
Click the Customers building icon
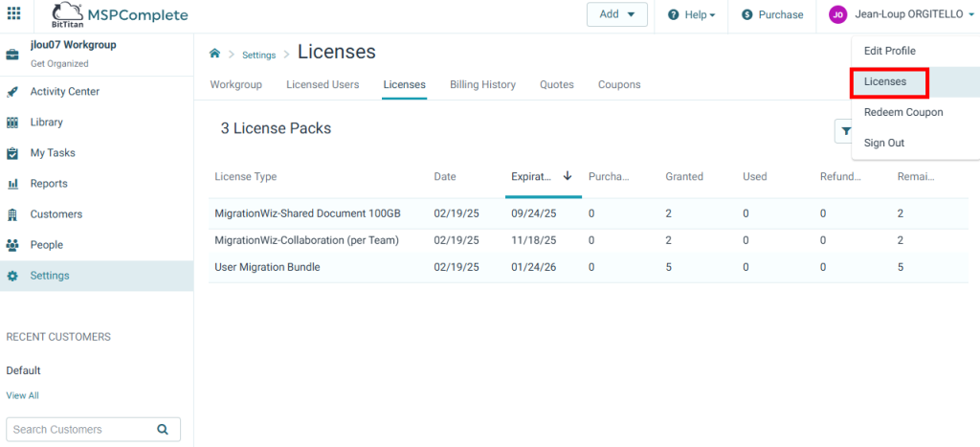tap(12, 214)
